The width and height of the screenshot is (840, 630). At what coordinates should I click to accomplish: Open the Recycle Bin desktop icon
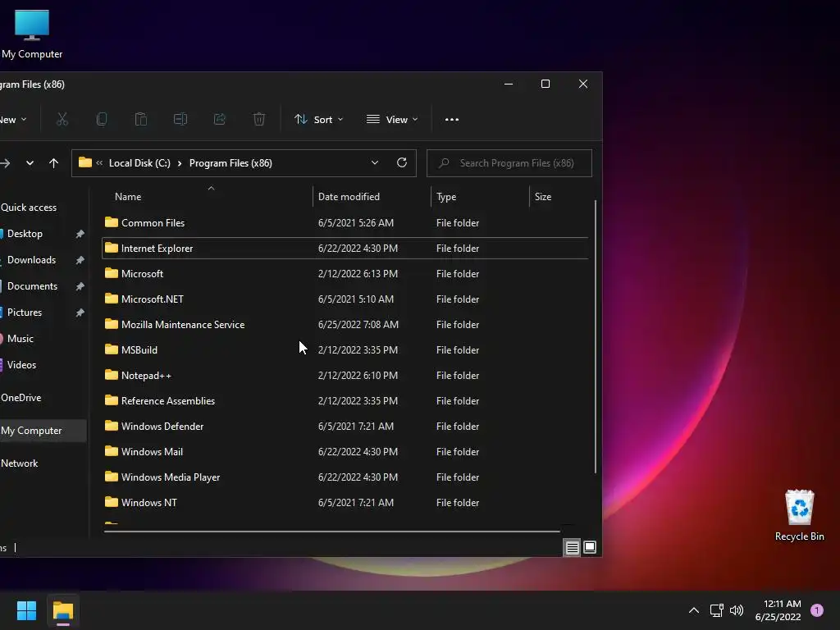tap(799, 515)
